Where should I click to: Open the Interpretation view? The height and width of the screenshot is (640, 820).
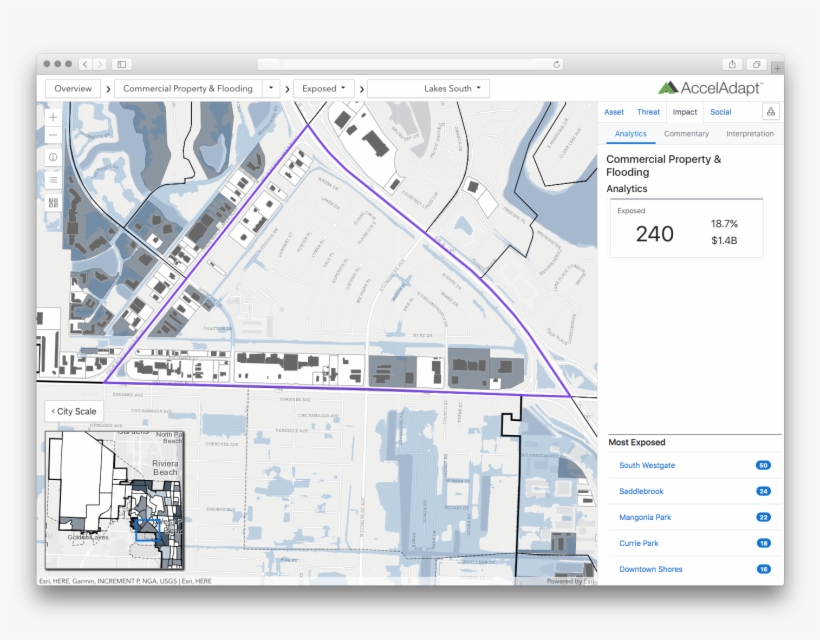[749, 133]
